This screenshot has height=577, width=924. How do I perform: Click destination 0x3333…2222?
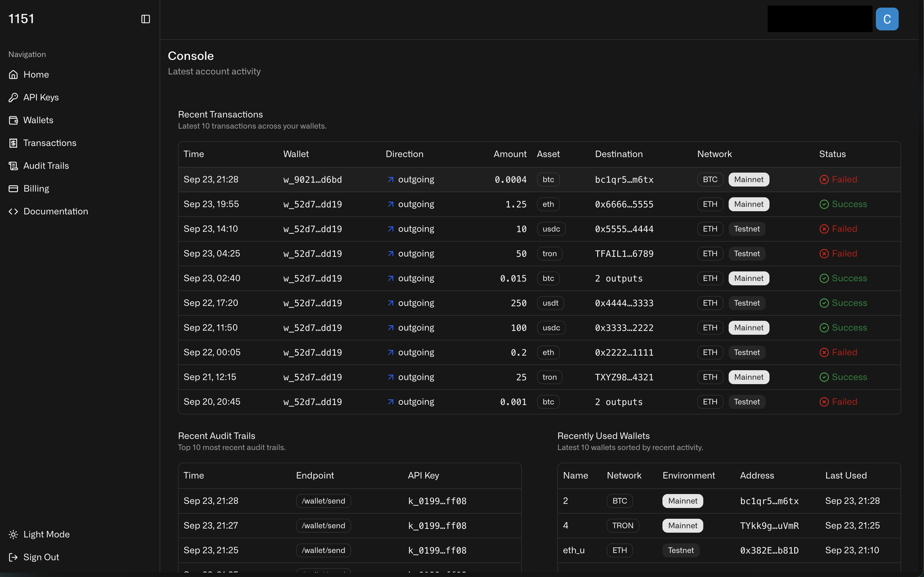[624, 328]
